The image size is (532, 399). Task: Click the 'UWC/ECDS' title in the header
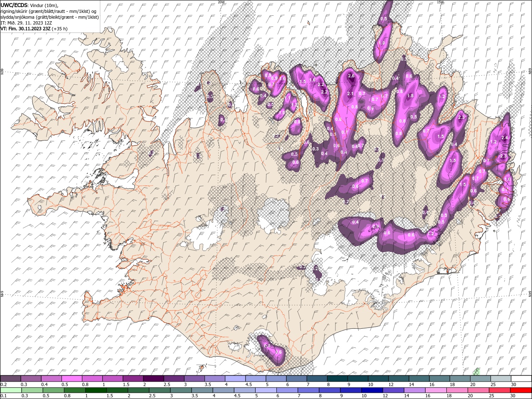(x=15, y=5)
